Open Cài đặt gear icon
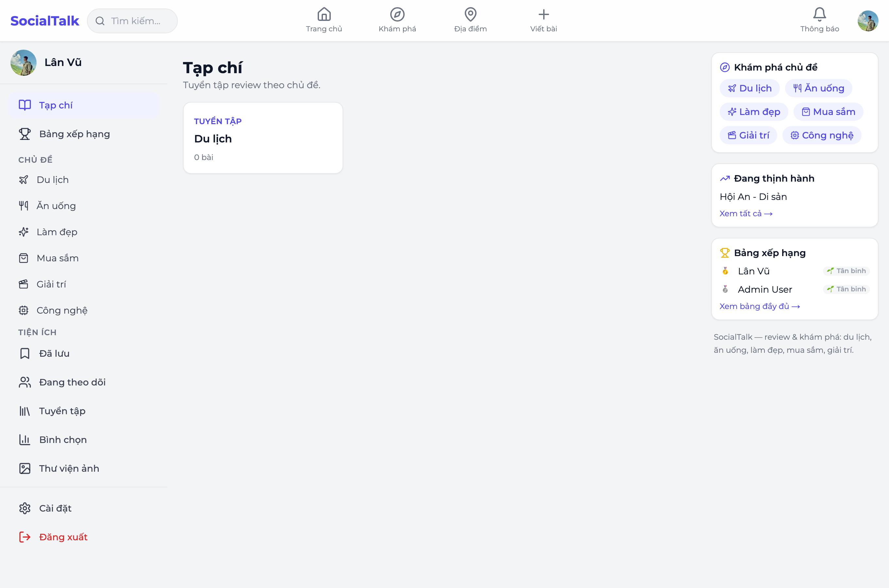 (x=25, y=508)
